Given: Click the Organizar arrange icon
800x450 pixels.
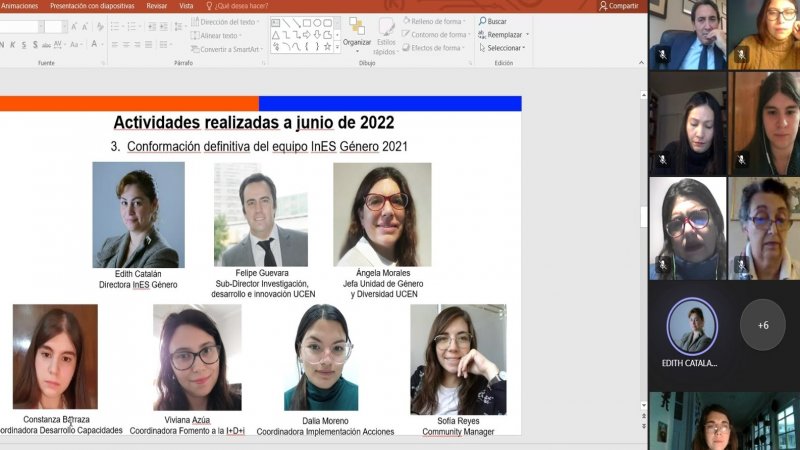Looking at the screenshot, I should click(x=356, y=31).
